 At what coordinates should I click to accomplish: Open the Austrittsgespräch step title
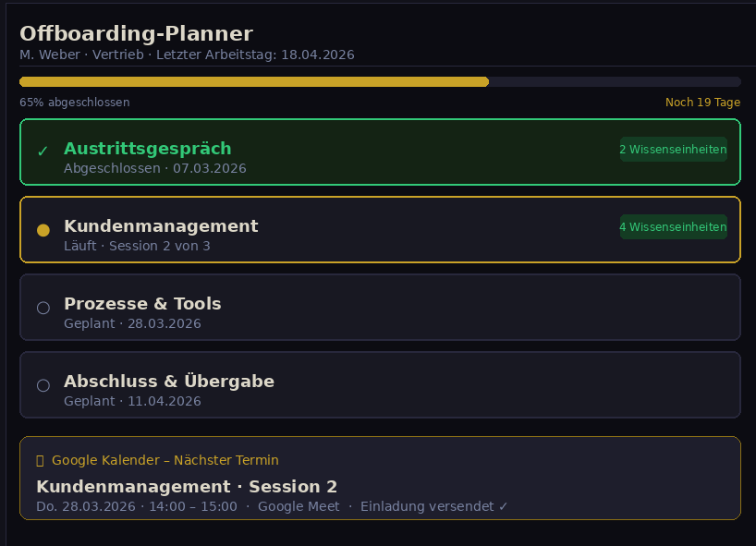148,149
